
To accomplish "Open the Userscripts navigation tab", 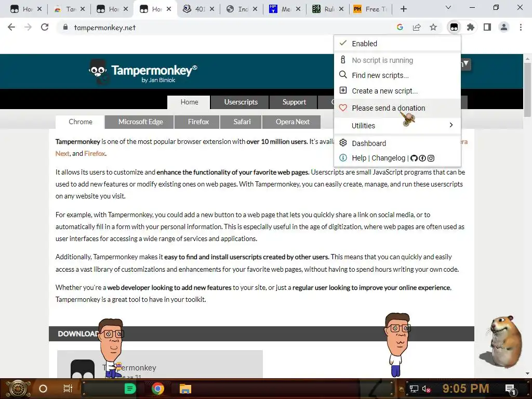I will click(x=241, y=102).
